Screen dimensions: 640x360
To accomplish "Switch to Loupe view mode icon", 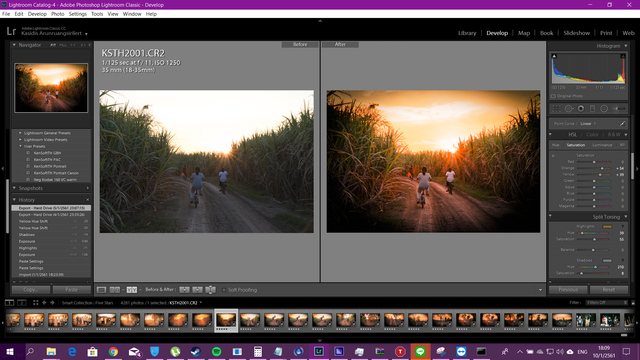I will 101,290.
